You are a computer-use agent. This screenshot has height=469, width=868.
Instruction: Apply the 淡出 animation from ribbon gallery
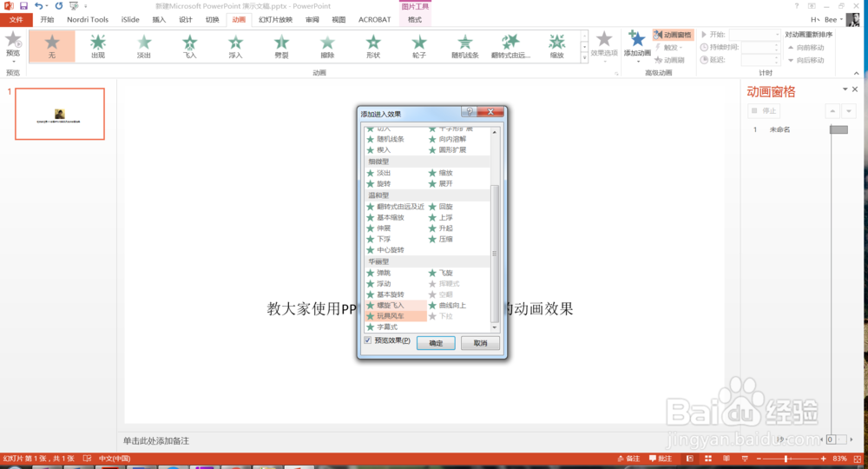pyautogui.click(x=144, y=46)
